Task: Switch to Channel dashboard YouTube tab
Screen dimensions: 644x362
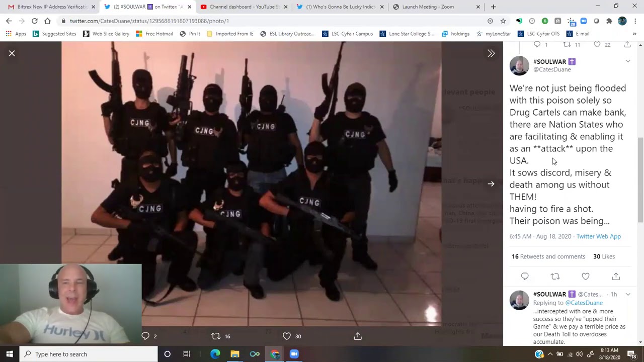Action: pos(244,7)
